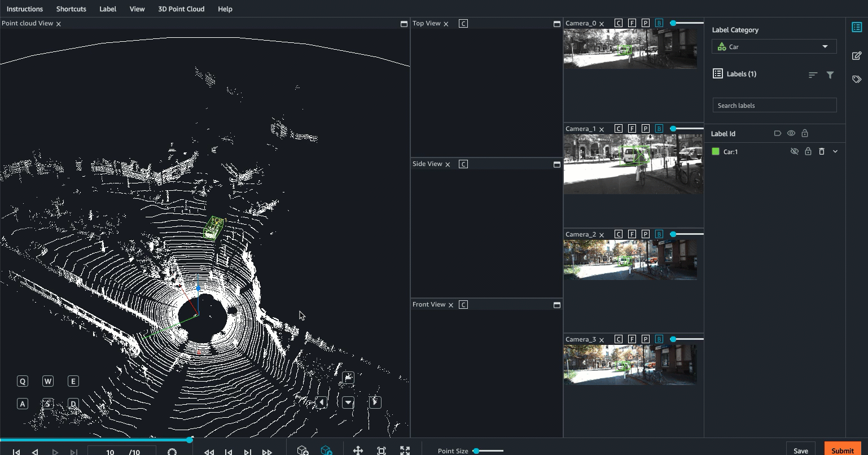Select the move scene tool
868x455 pixels.
(358, 450)
